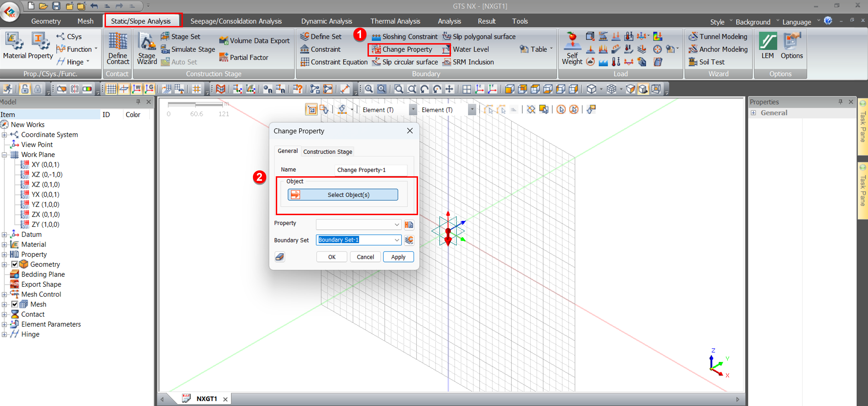Apply Self Weight load
The image size is (868, 406).
(572, 49)
